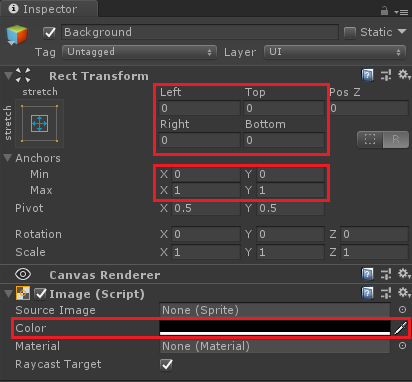412x382 pixels.
Task: Click the Right value field
Action: 200,140
